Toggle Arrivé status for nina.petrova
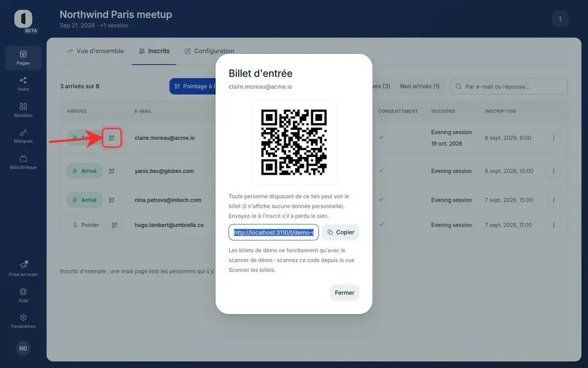 tap(85, 200)
